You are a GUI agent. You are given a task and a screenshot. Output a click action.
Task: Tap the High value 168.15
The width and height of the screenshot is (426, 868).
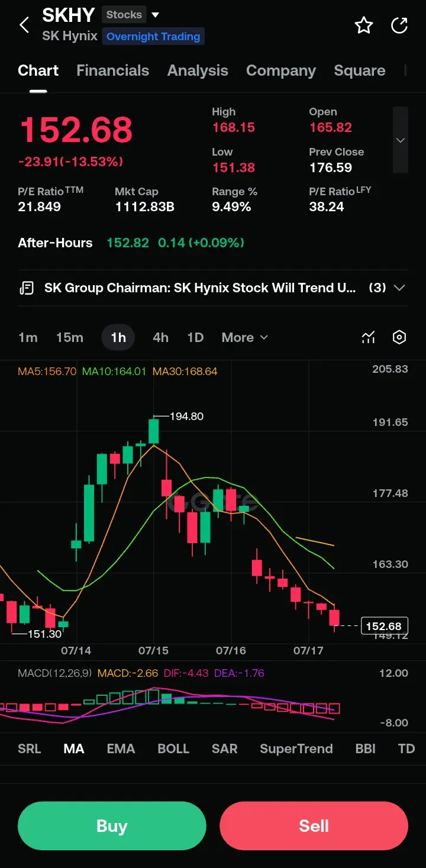click(x=234, y=127)
